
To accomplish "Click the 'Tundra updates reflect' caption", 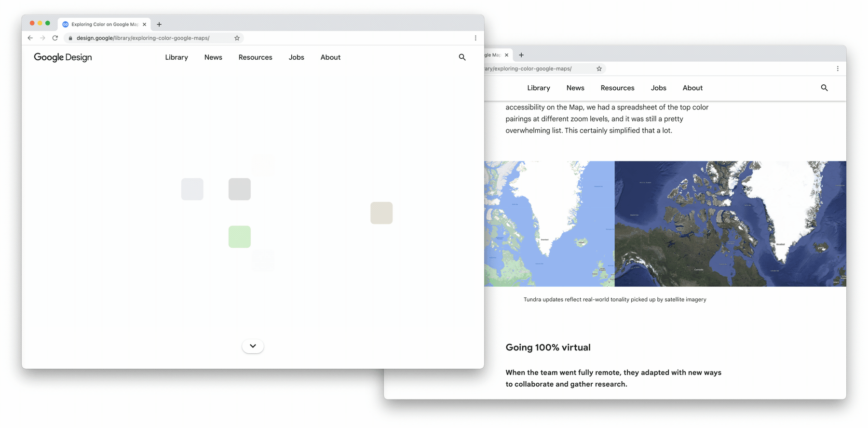I will coord(615,300).
